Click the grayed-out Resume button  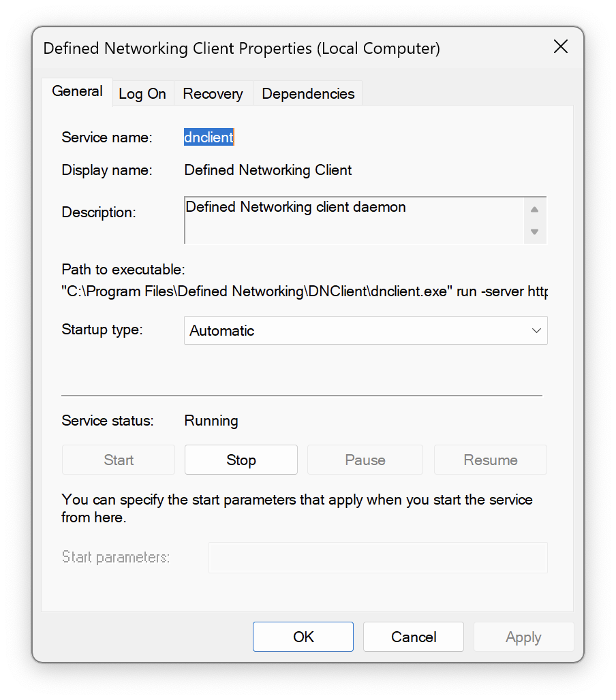[x=490, y=460]
